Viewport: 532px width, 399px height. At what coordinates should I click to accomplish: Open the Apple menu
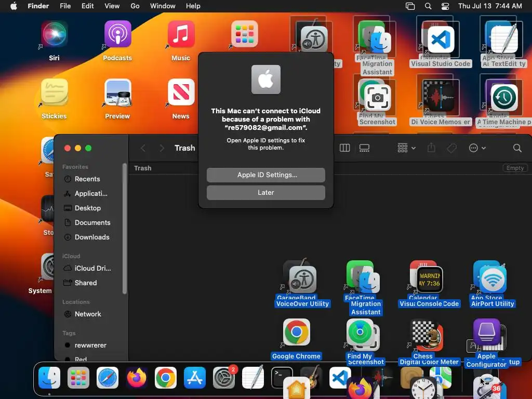(14, 6)
